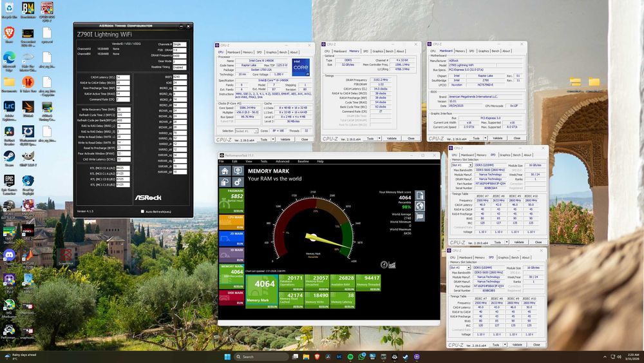Expand Tools arrow in the Slot #1 SPD window
Image resolution: width=644 pixels, height=363 pixels.
point(507,242)
